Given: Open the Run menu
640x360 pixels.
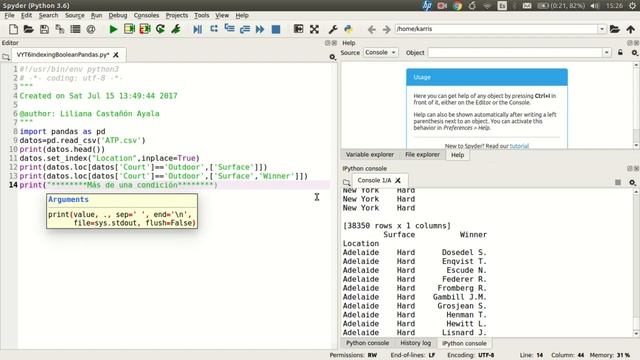Looking at the screenshot, I should (x=96, y=16).
